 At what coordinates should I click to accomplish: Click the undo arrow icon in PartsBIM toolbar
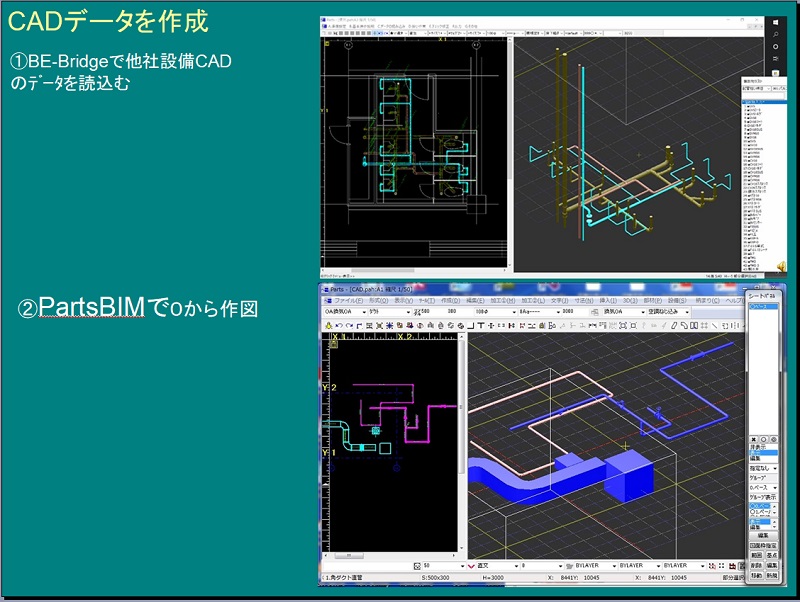(x=339, y=325)
